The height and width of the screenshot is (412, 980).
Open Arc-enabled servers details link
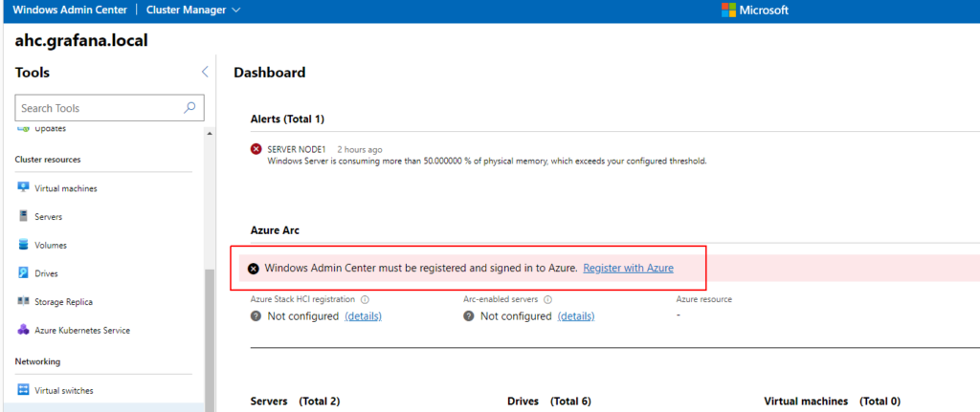576,315
